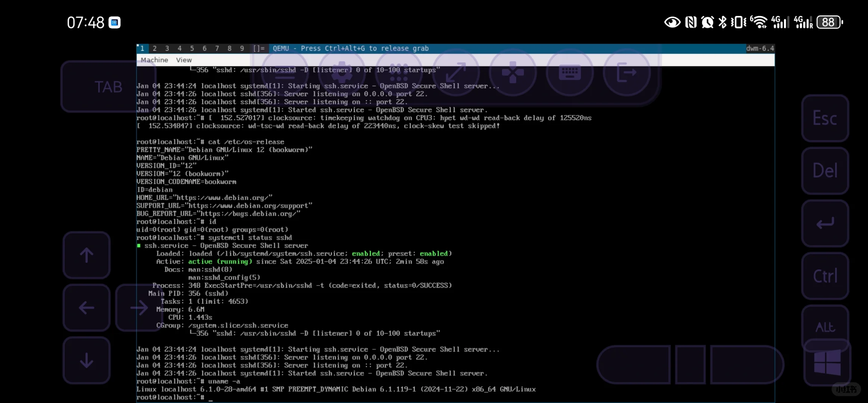Switch to dwm tag 2
Screen dimensions: 868x403
(x=155, y=49)
